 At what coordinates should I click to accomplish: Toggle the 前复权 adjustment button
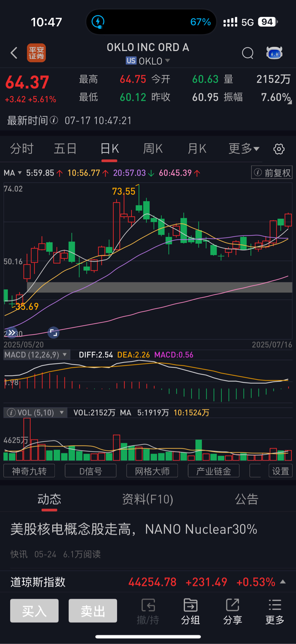pyautogui.click(x=272, y=172)
